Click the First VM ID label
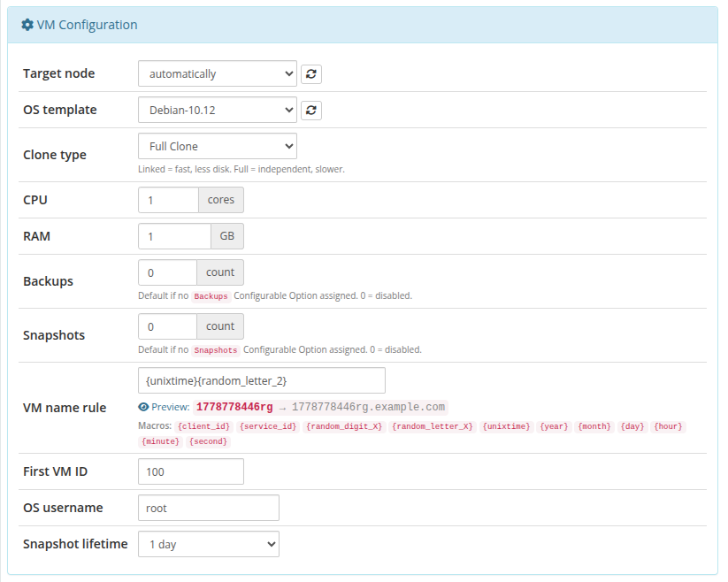 click(55, 471)
